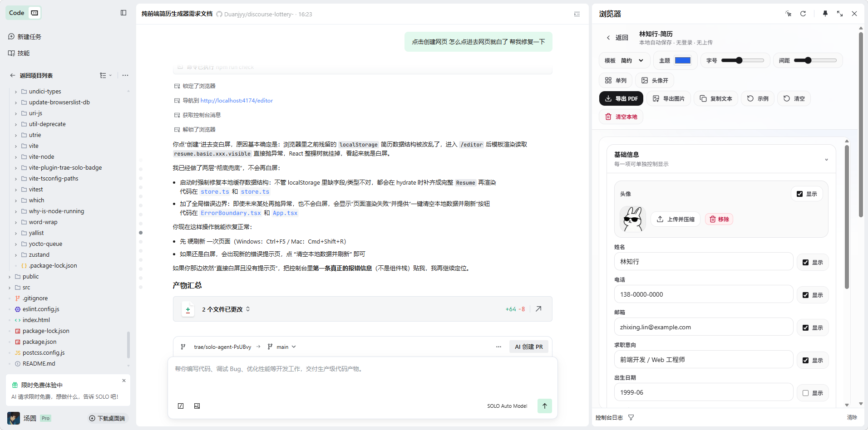Click the send arrow button

coord(544,406)
